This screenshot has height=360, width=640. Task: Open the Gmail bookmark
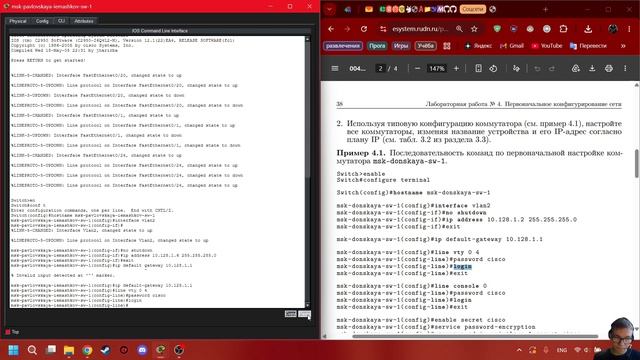tap(512, 46)
